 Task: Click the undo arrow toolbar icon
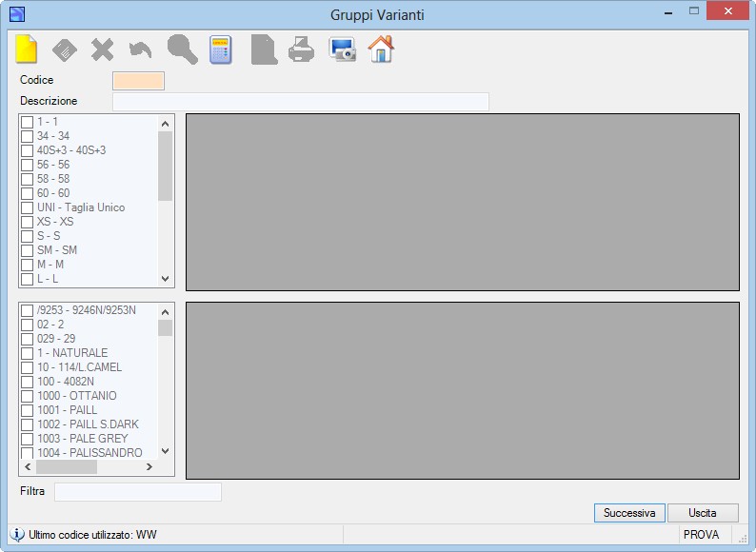tap(141, 49)
